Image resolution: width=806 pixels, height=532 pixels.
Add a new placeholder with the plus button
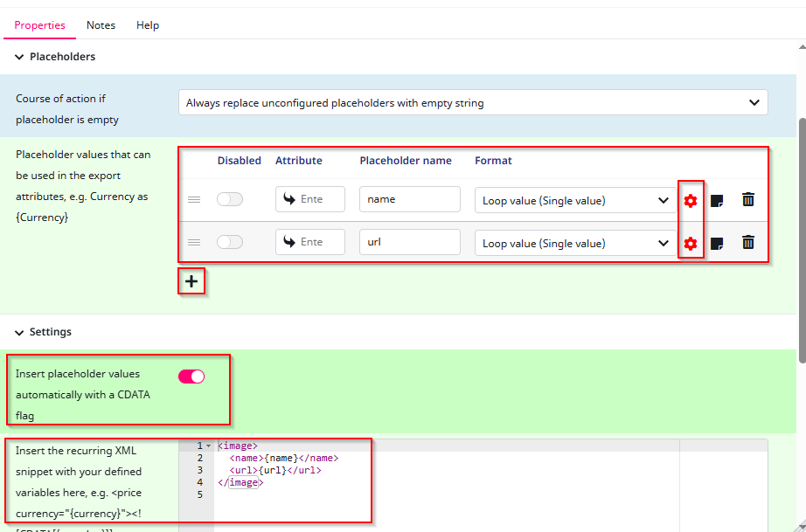click(191, 281)
